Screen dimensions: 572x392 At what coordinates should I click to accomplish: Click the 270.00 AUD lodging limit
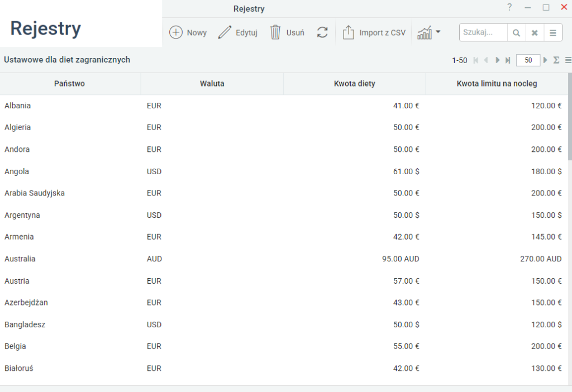[541, 259]
